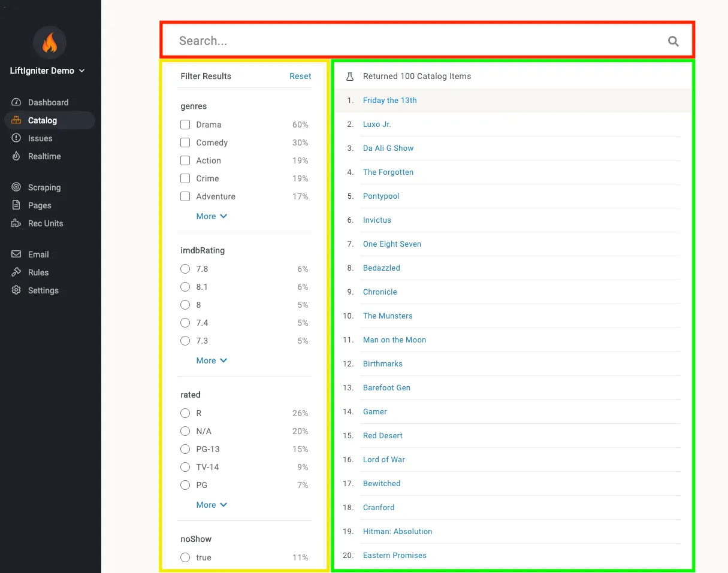
Task: Open the Da Ali G Show item
Action: (388, 148)
